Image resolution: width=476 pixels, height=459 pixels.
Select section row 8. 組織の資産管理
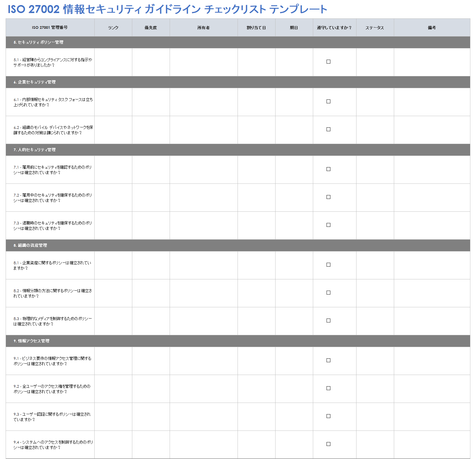(x=238, y=246)
